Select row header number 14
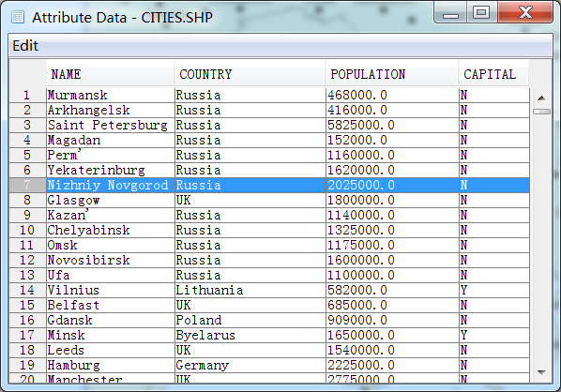 point(27,291)
